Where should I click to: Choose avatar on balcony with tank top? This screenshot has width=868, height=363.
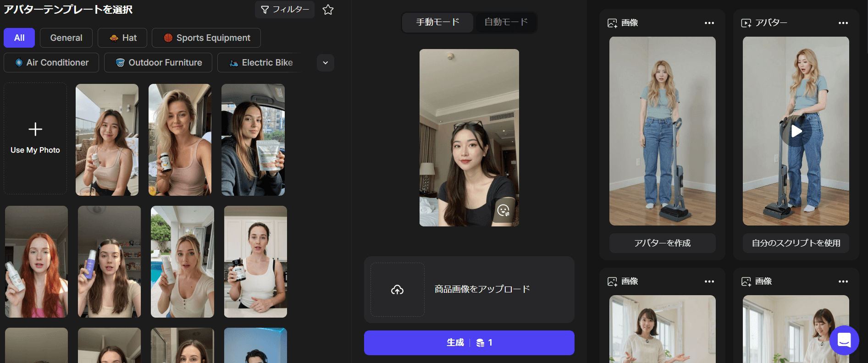(107, 140)
